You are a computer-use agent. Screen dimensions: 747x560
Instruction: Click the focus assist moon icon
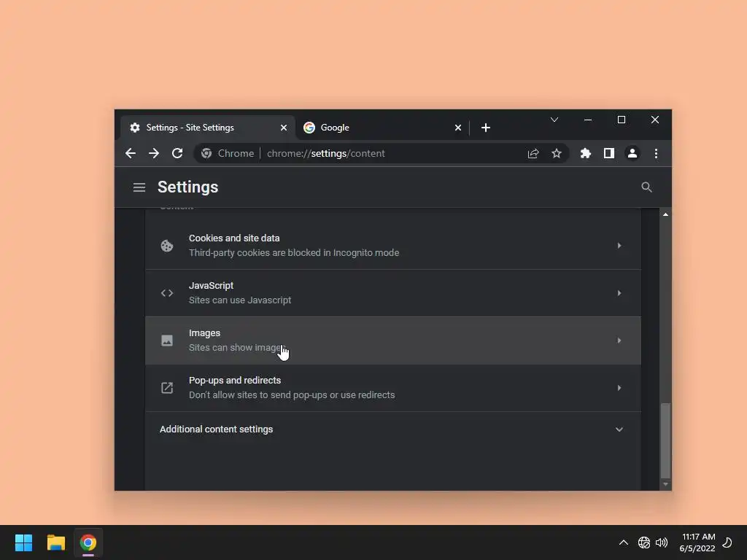pyautogui.click(x=727, y=542)
